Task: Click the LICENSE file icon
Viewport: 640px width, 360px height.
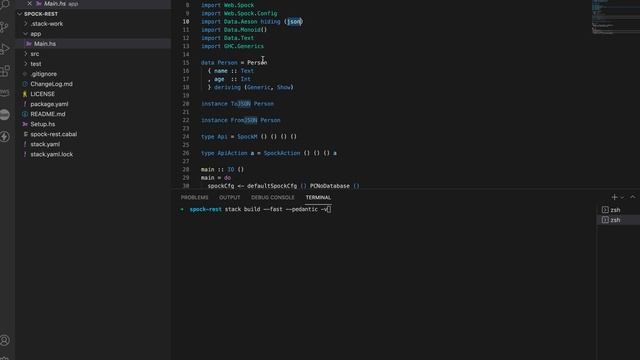Action: [25, 94]
